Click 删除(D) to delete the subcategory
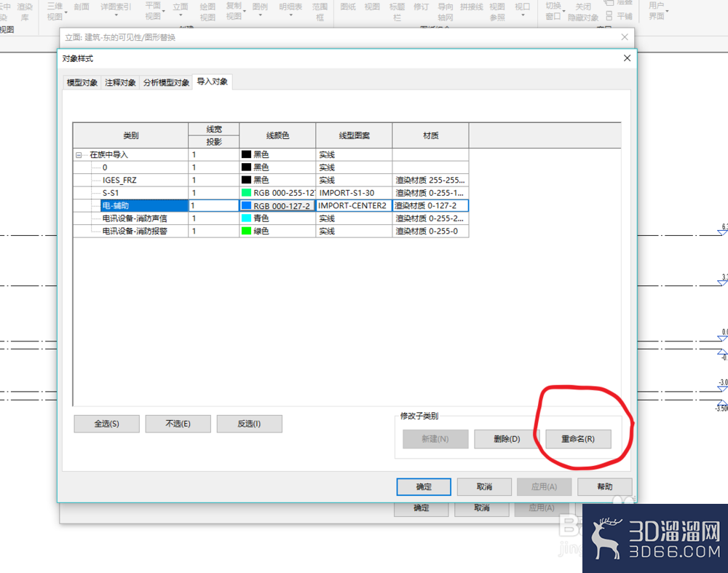Viewport: 728px width, 573px height. coord(507,439)
